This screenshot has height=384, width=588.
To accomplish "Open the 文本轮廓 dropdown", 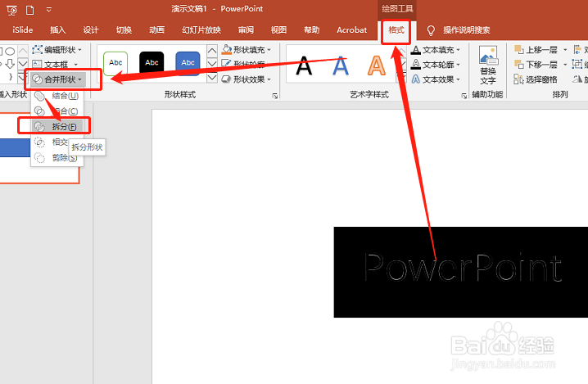I will [436, 65].
